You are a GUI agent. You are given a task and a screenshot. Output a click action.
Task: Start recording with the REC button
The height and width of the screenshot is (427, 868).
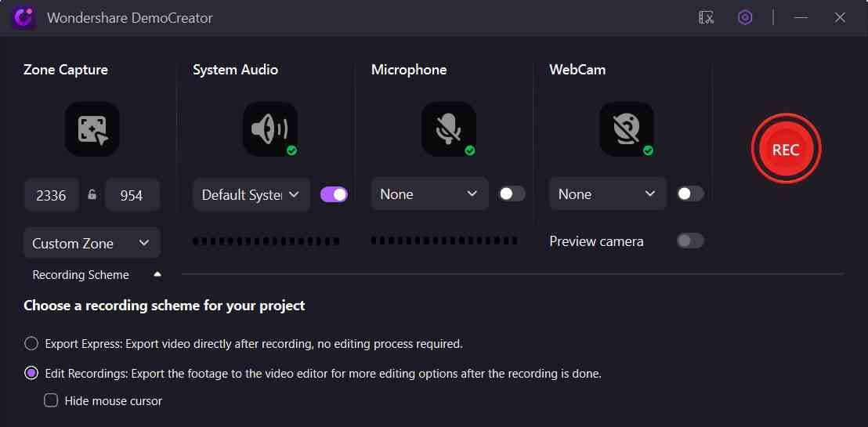786,150
